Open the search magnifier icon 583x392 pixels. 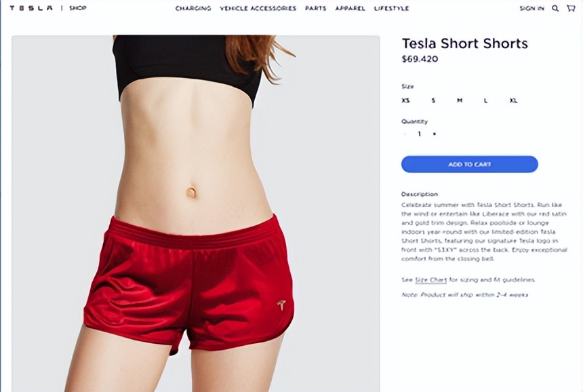[x=555, y=8]
